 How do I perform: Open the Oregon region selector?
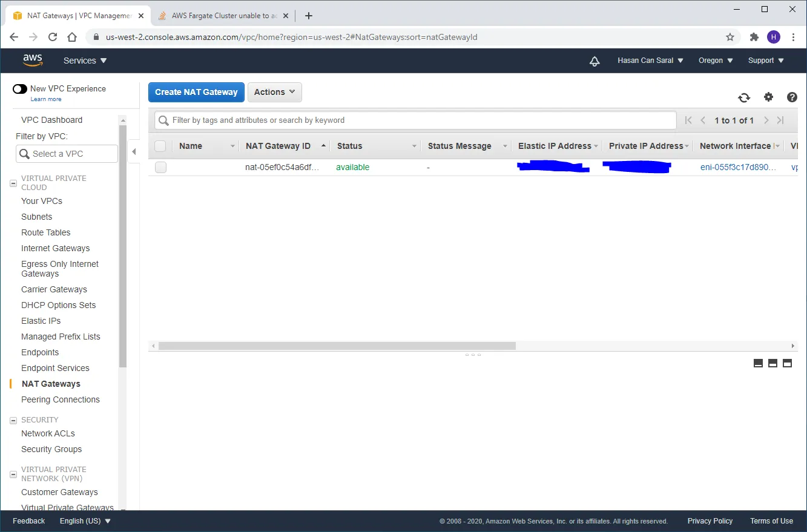click(716, 61)
